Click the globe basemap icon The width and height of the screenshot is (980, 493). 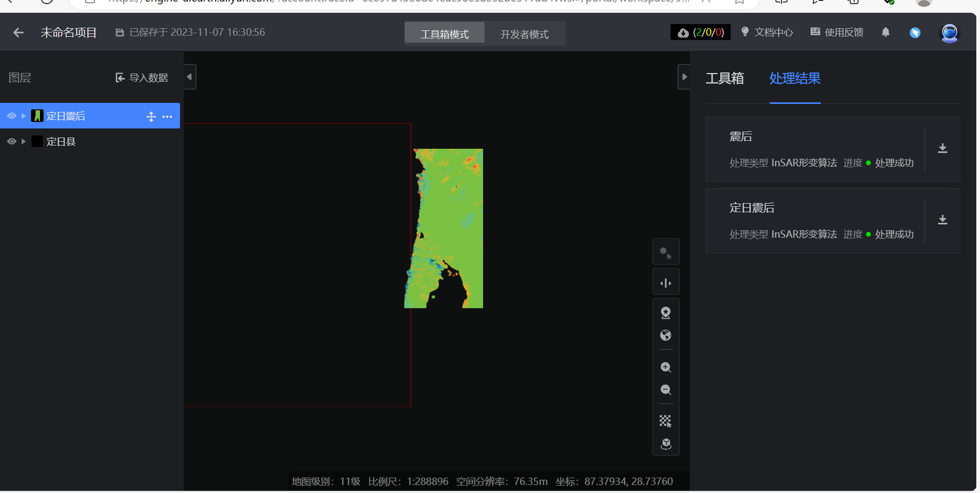click(x=666, y=335)
